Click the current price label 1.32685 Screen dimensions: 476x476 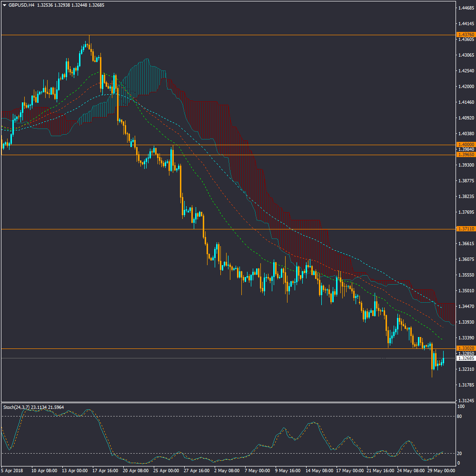click(465, 358)
